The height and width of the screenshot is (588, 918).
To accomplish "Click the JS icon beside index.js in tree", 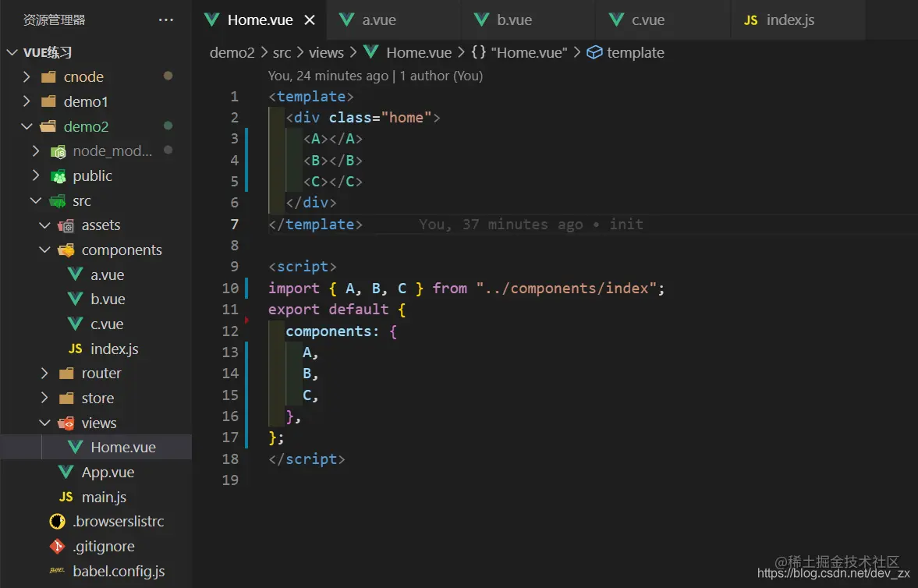I will tap(75, 349).
